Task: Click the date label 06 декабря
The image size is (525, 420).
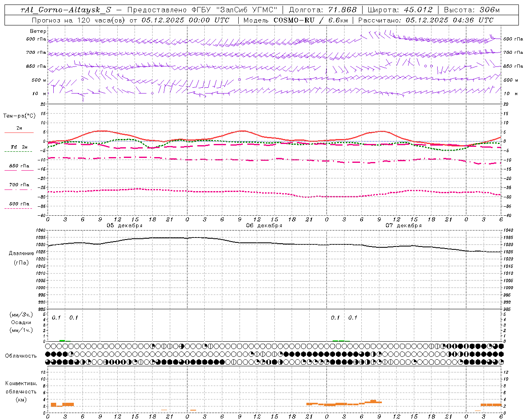Action: [x=264, y=226]
